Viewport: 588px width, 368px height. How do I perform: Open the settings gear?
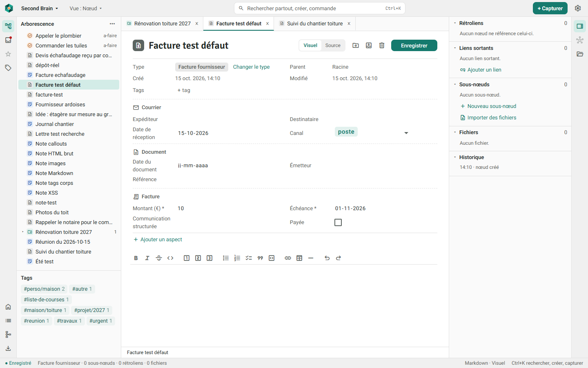click(578, 8)
